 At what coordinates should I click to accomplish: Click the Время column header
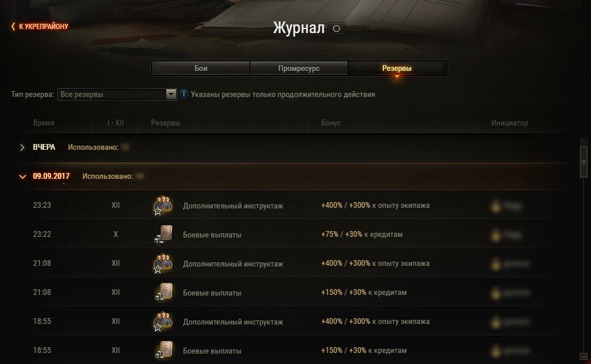(44, 122)
